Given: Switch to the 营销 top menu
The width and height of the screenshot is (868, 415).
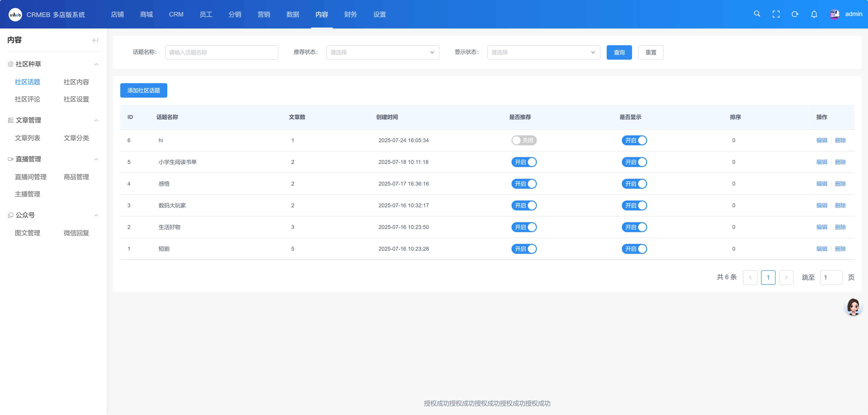Looking at the screenshot, I should 264,14.
